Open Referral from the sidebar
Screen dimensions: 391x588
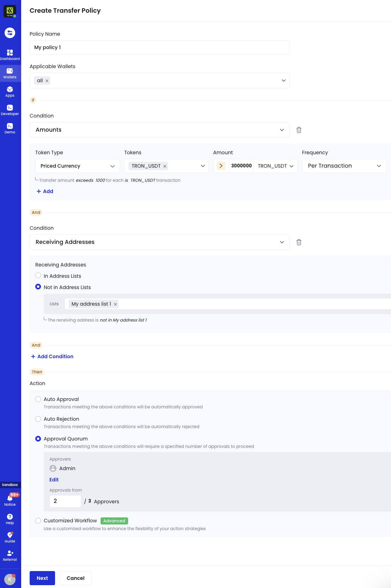[x=10, y=556]
